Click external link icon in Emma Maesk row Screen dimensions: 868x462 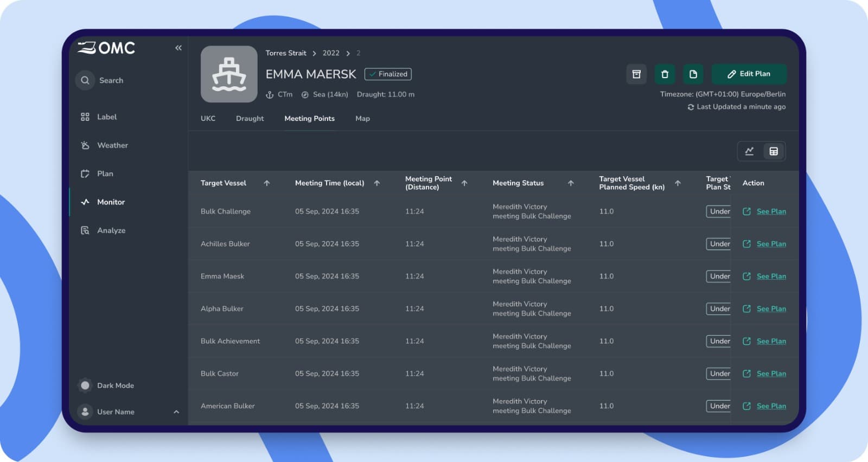pyautogui.click(x=747, y=277)
